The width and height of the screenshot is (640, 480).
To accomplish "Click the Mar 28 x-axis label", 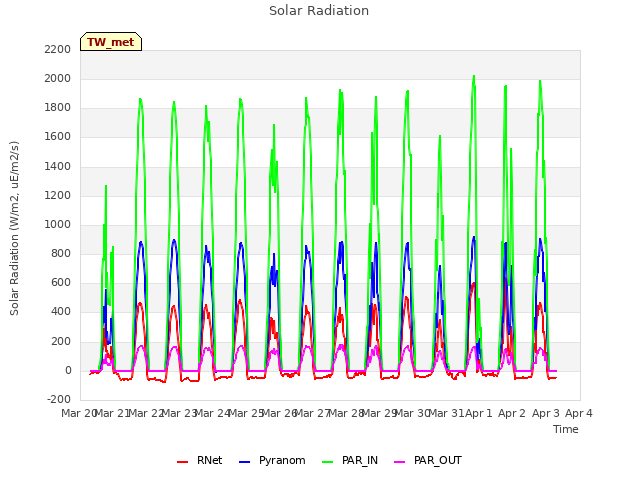I will (346, 413).
